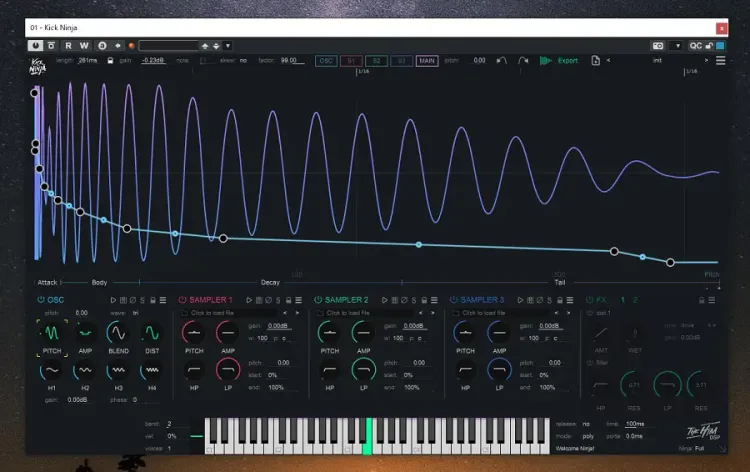750x472 pixels.
Task: Click the OSC PITCH envelope knob
Action: [52, 332]
